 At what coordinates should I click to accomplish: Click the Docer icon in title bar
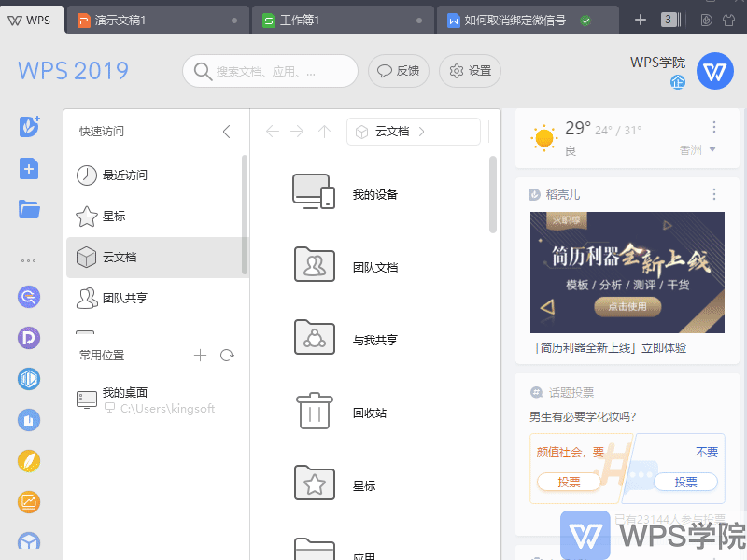coord(707,20)
